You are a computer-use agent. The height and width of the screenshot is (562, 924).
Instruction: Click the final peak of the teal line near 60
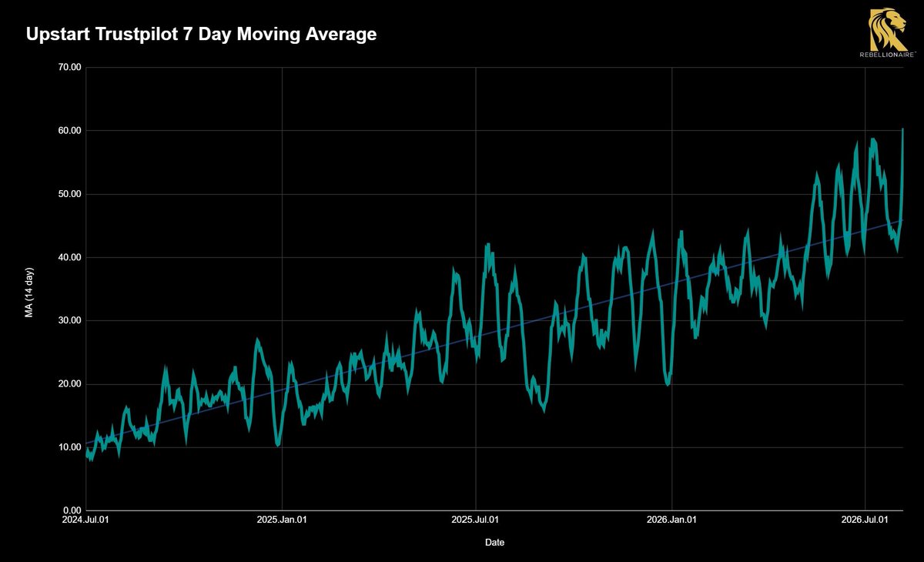pos(902,129)
